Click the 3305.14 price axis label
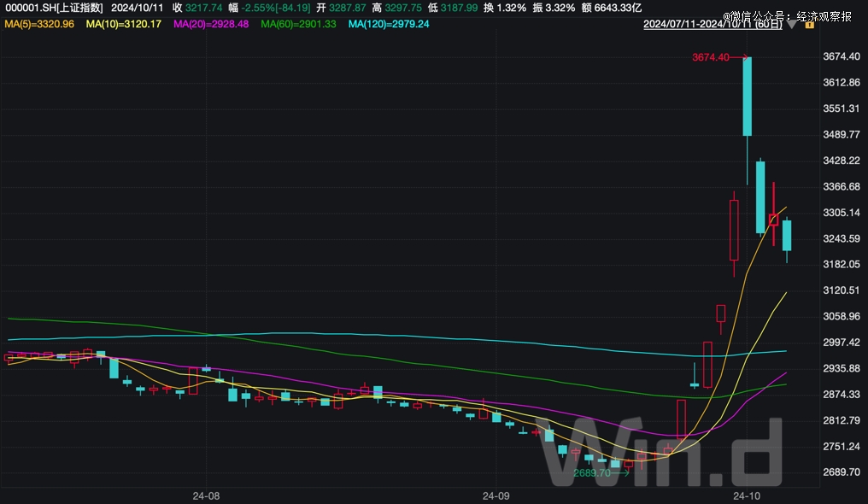The height and width of the screenshot is (504, 868). (x=841, y=213)
